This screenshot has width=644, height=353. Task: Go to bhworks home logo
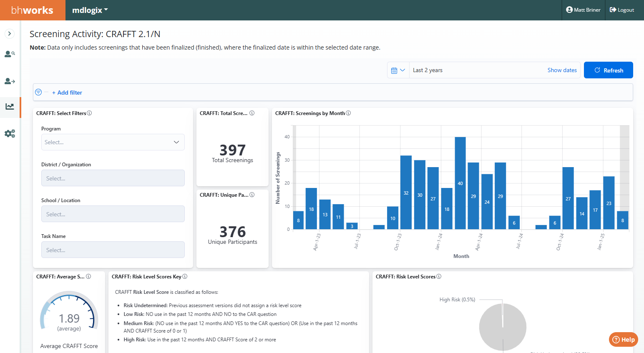(x=33, y=10)
